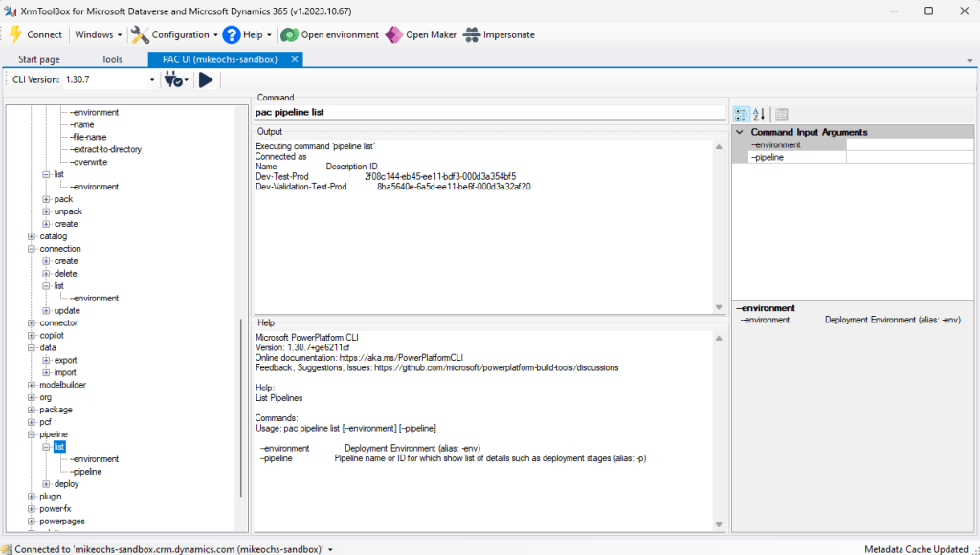Select the export item under data
This screenshot has height=555, width=980.
[x=66, y=360]
